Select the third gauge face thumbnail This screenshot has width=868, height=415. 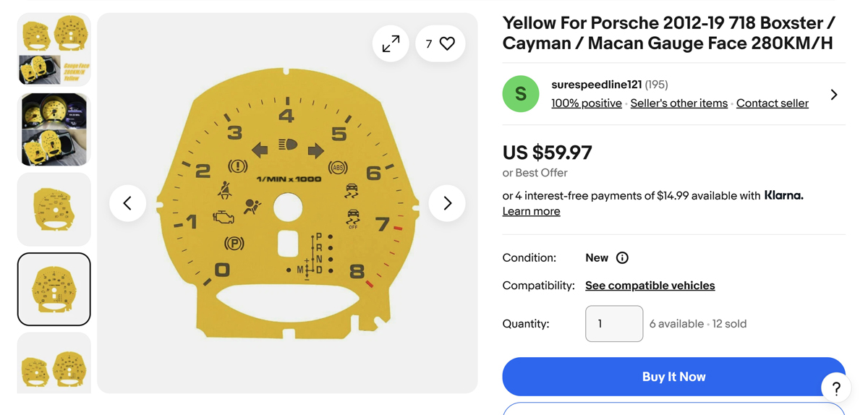pyautogui.click(x=54, y=209)
